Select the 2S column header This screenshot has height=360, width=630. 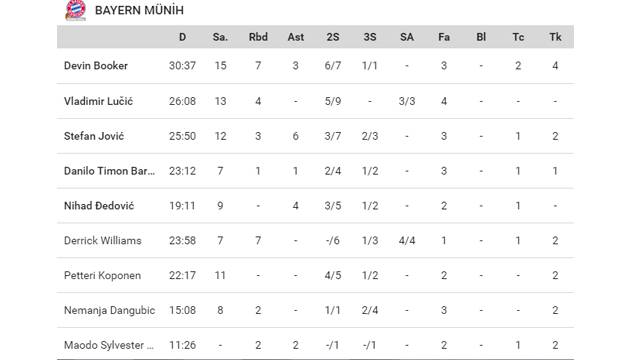pos(333,37)
